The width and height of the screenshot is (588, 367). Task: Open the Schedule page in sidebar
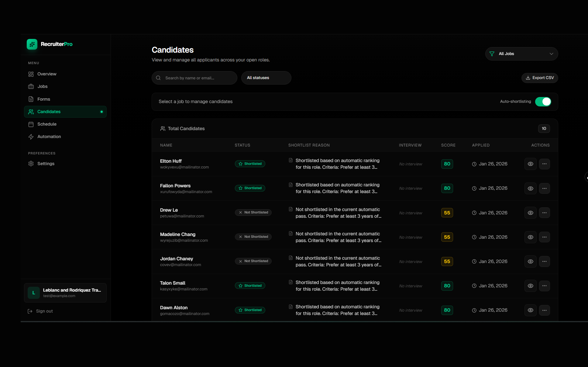pos(47,124)
